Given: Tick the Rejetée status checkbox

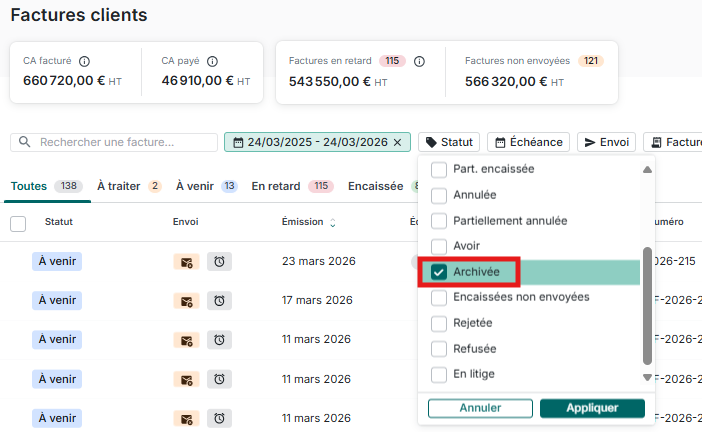Looking at the screenshot, I should pos(439,323).
